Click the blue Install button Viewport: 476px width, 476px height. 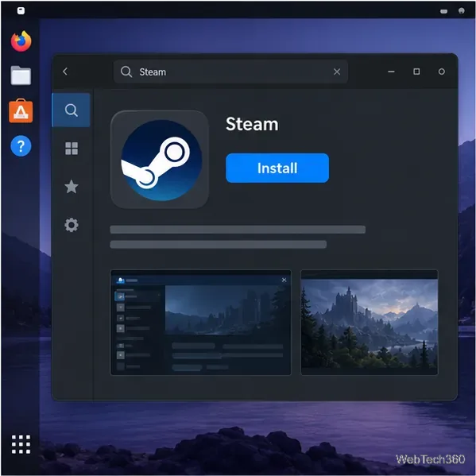[277, 168]
